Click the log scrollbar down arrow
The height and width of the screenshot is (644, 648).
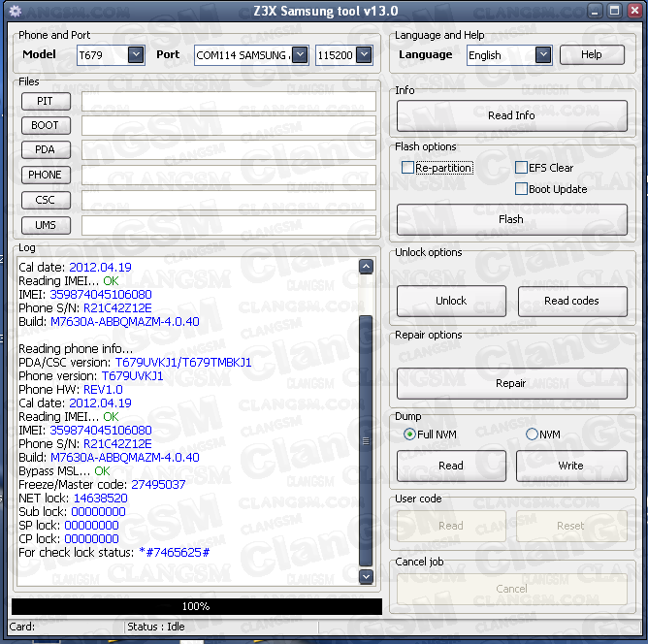366,576
